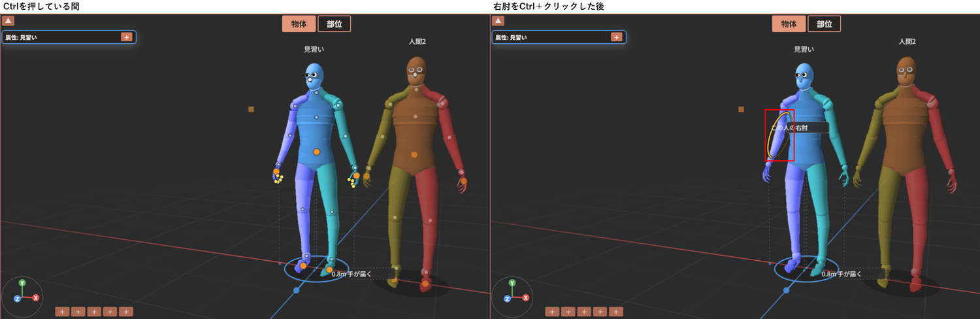Click the blue Z axis handle in right panel gizmo
The image size is (980, 319).
pos(507,299)
